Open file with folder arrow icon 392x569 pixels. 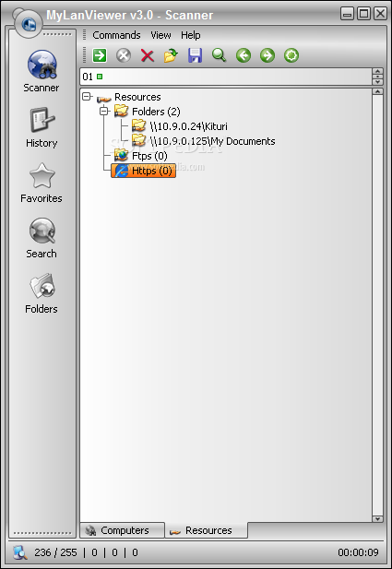[171, 55]
